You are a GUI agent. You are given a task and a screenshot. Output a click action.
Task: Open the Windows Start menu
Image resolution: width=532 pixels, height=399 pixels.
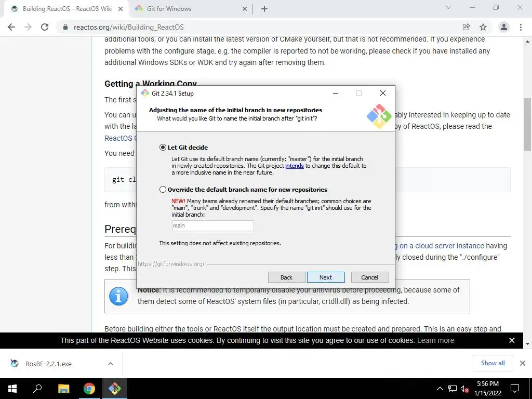point(12,389)
